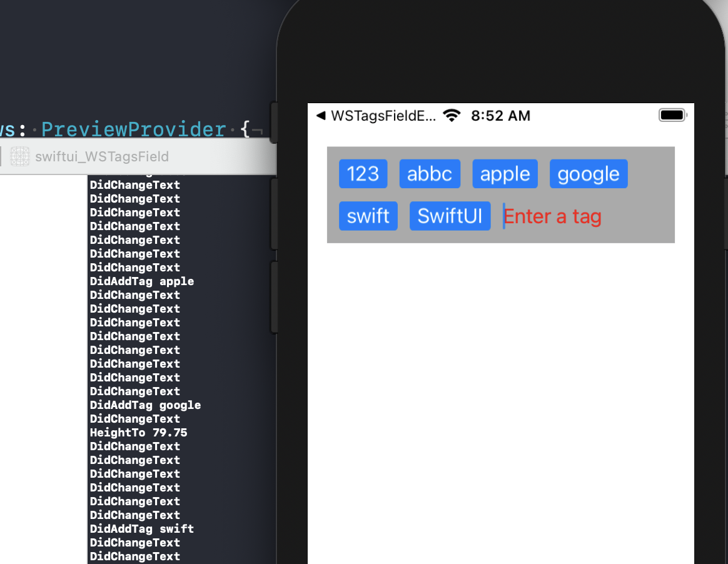Click the 'HeightTo 79.75' console line
This screenshot has height=564, width=728.
click(138, 433)
